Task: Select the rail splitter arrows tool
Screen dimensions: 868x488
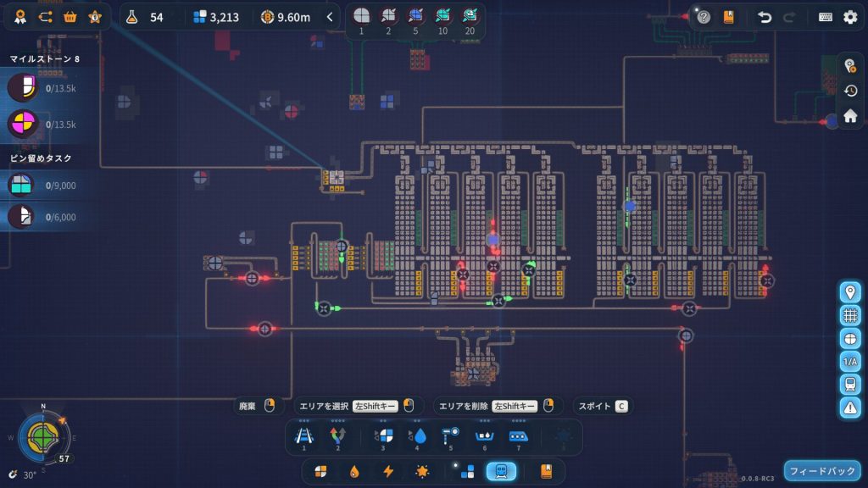Action: (x=337, y=436)
